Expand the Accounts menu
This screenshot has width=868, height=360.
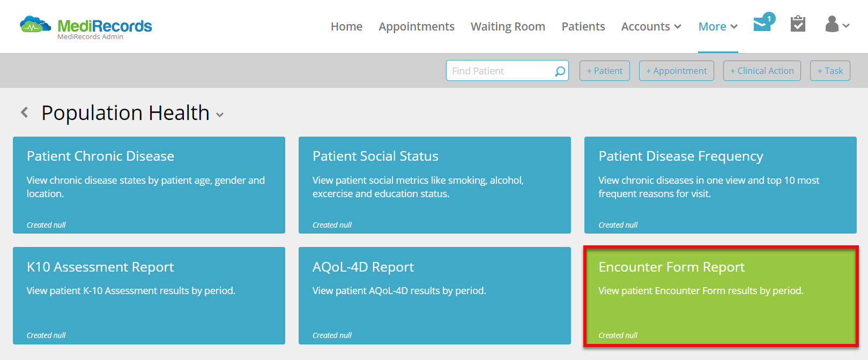pos(651,27)
